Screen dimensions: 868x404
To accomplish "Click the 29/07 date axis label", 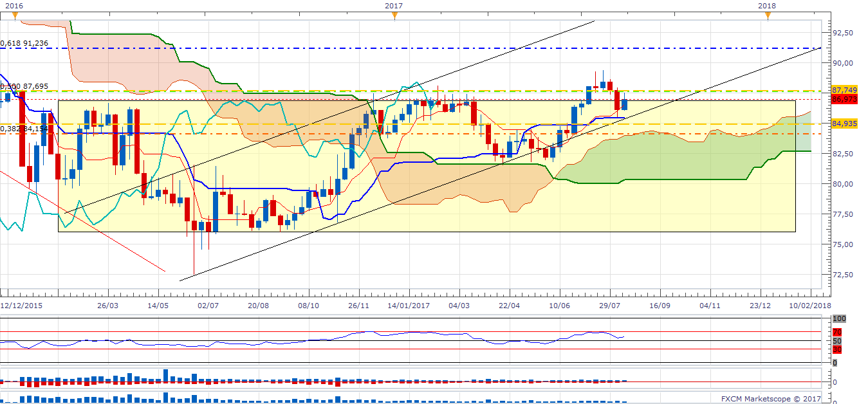I will 609,305.
